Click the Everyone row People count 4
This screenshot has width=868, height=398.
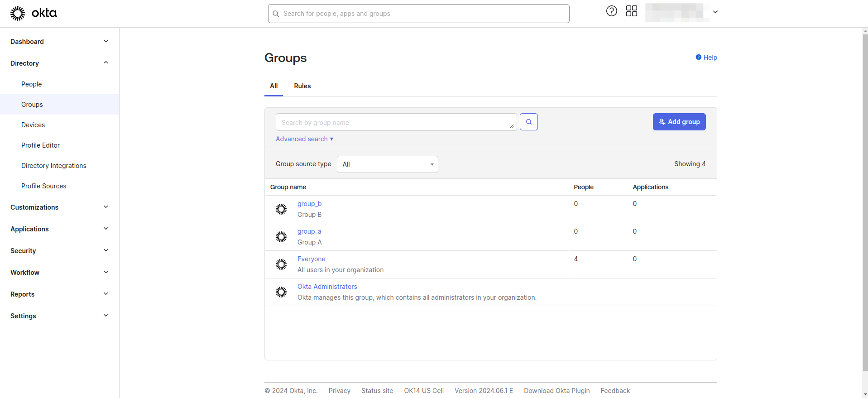pos(575,259)
